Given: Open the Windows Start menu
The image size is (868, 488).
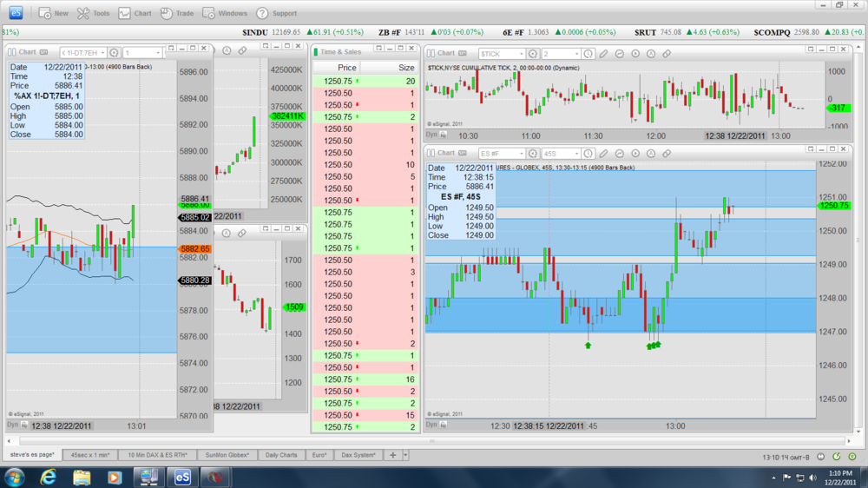Looking at the screenshot, I should 15,477.
